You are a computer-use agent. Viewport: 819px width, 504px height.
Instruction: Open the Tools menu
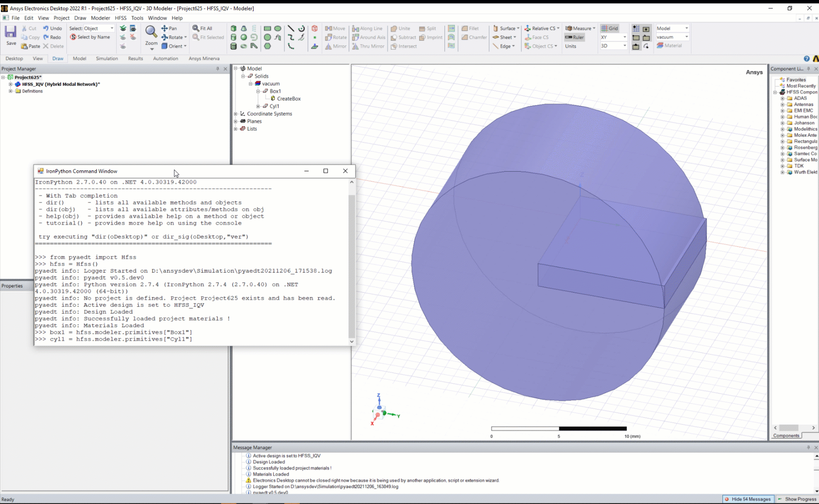pos(137,18)
